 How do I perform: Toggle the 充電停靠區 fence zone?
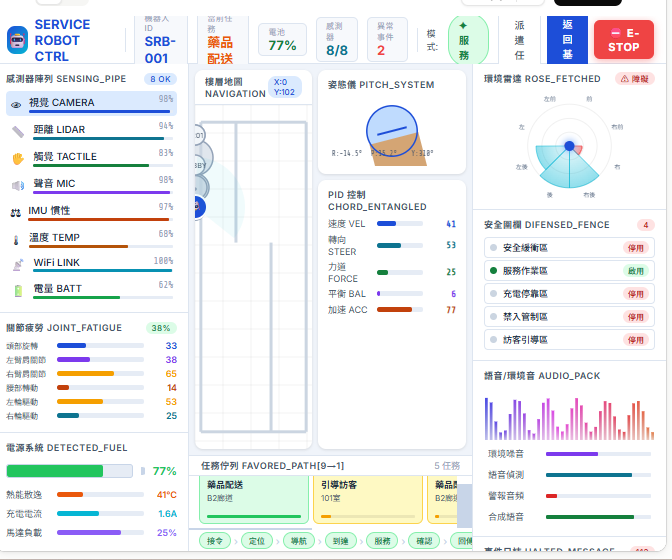[569, 294]
